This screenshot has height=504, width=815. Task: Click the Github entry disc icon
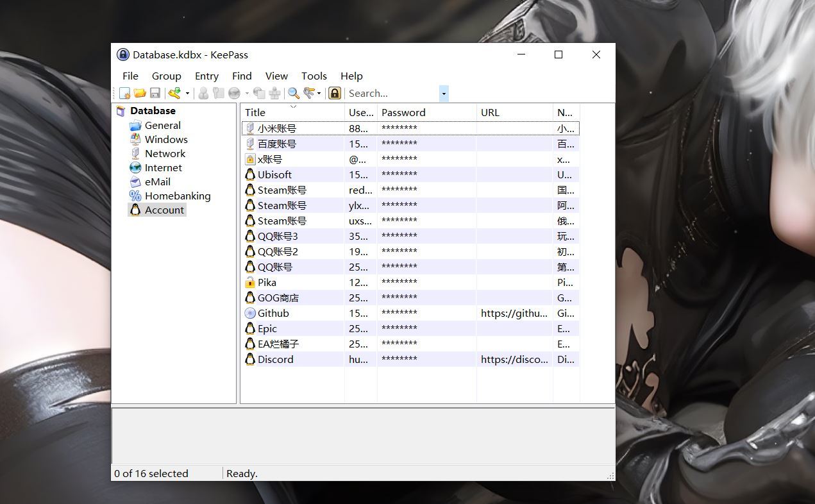250,314
